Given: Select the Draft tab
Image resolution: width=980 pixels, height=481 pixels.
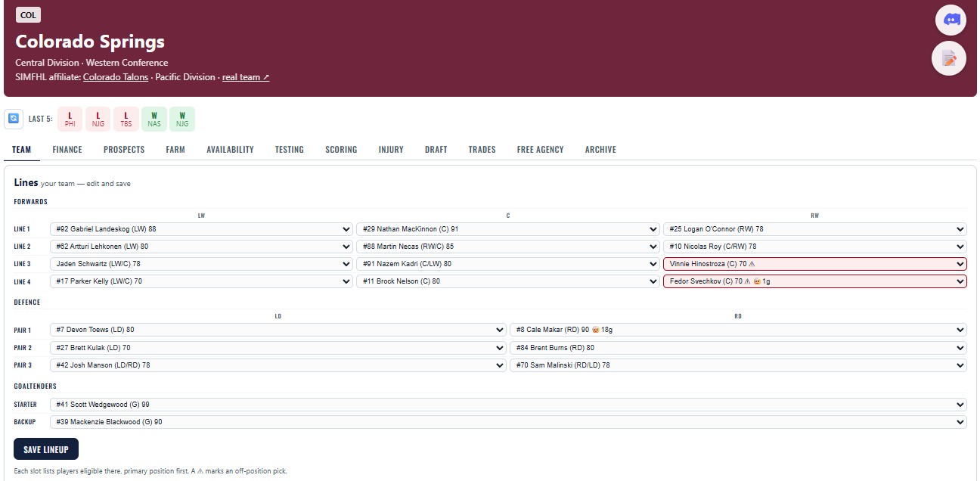Looking at the screenshot, I should [x=436, y=150].
